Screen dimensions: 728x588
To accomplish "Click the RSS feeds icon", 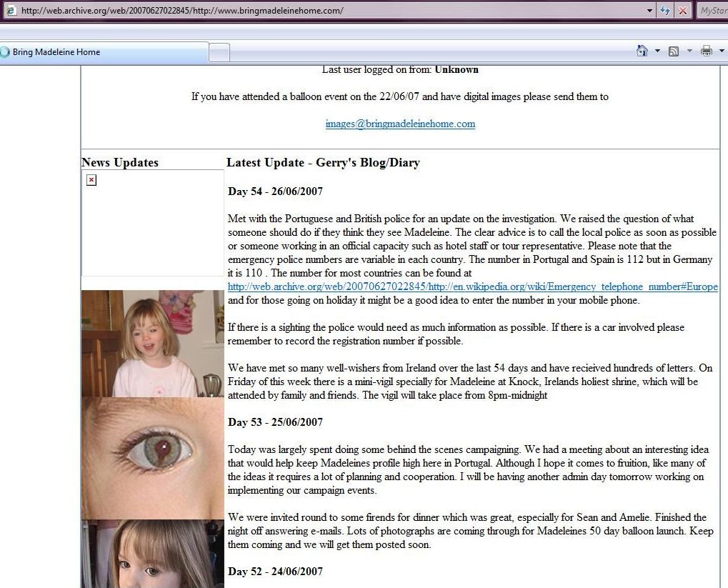I will 673,51.
